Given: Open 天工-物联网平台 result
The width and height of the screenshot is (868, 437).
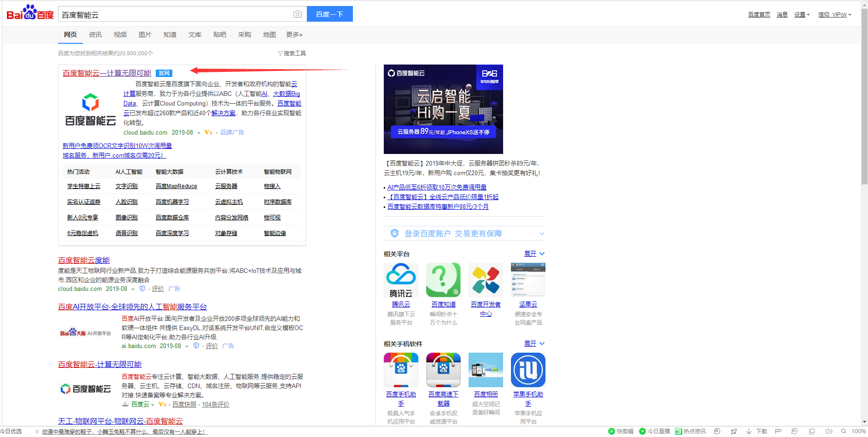Looking at the screenshot, I should [120, 421].
